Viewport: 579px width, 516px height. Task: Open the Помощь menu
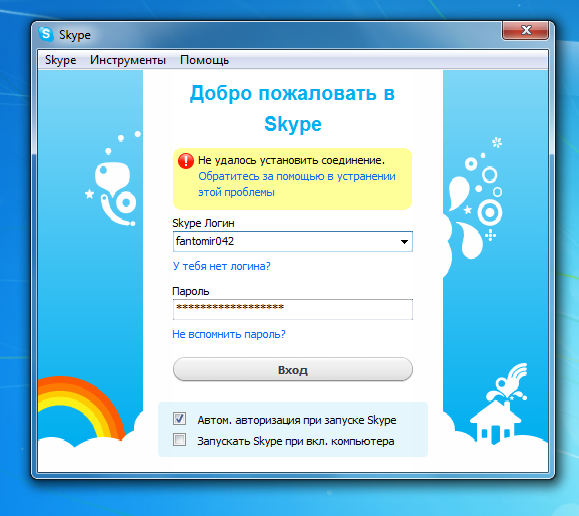tap(204, 60)
